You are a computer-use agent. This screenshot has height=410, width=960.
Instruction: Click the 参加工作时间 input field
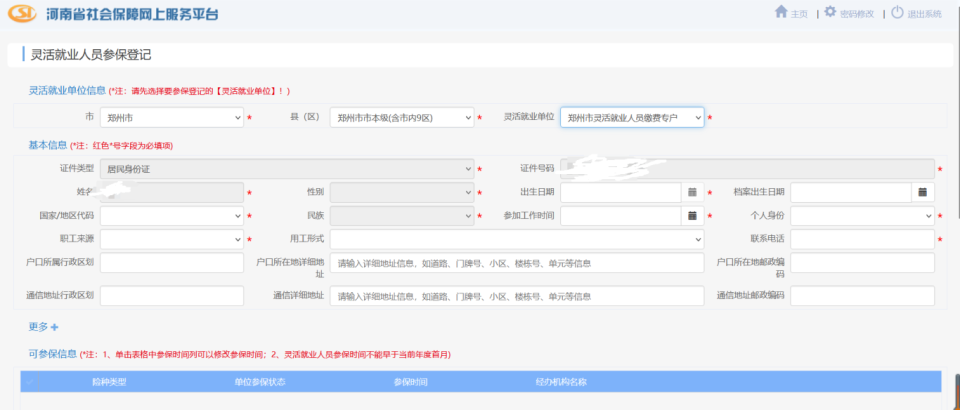tap(621, 215)
